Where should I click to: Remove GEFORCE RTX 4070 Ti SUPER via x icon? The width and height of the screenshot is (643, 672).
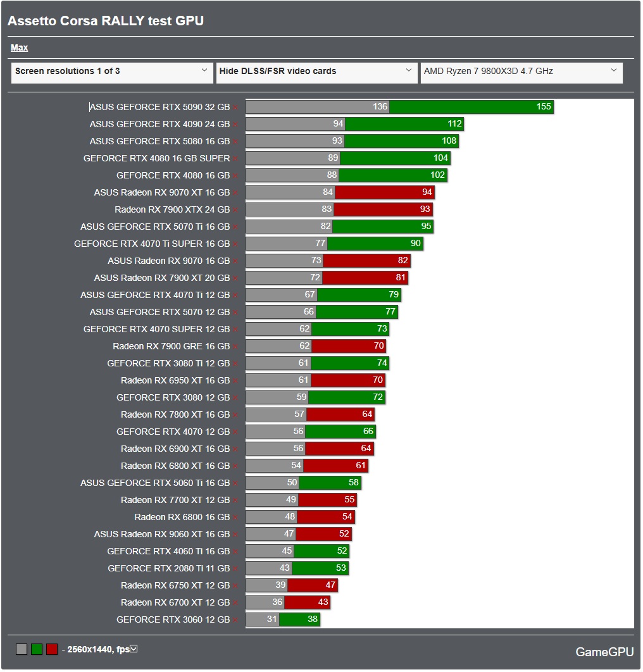235,244
